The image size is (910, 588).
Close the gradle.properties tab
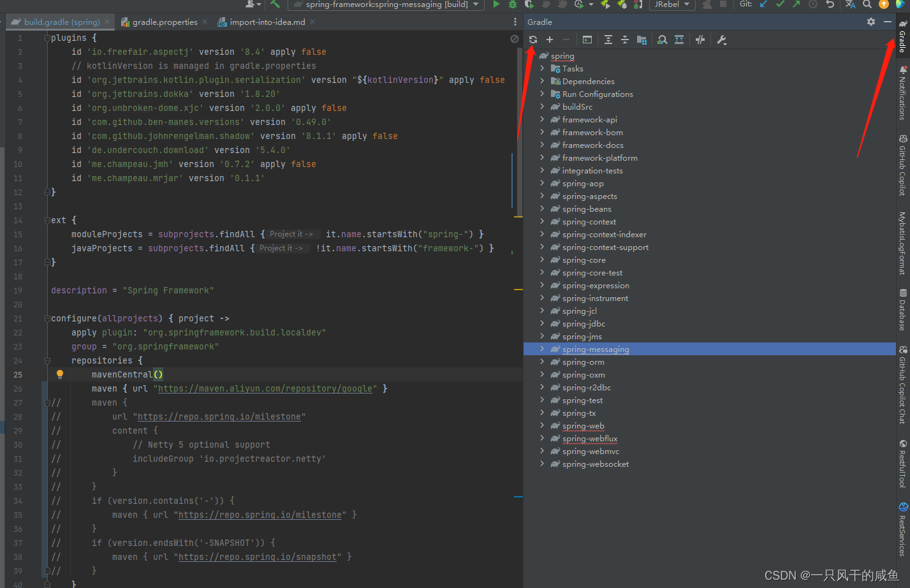[x=205, y=22]
